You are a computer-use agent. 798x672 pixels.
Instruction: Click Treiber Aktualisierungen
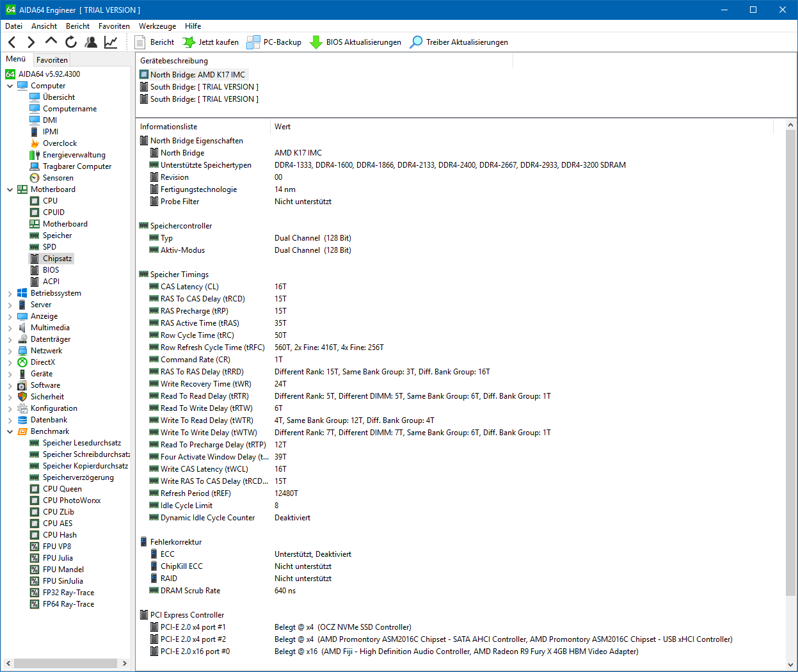[459, 42]
